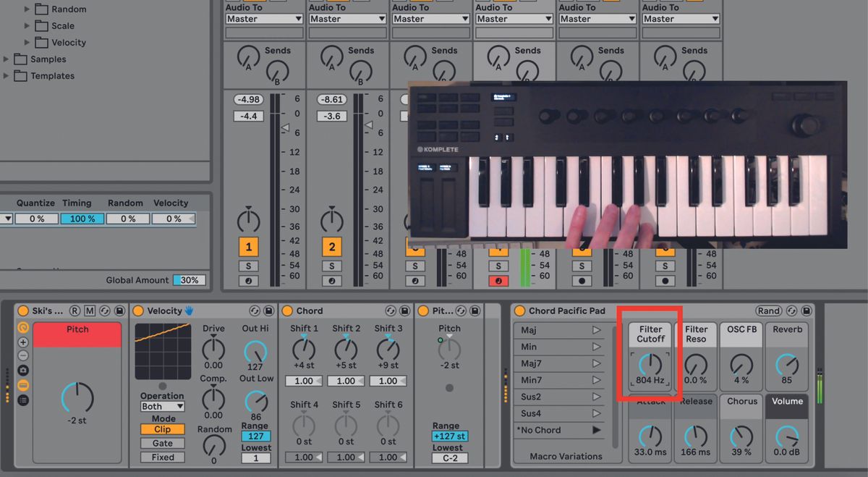Save the Velocity device preset
This screenshot has width=868, height=477.
click(268, 311)
